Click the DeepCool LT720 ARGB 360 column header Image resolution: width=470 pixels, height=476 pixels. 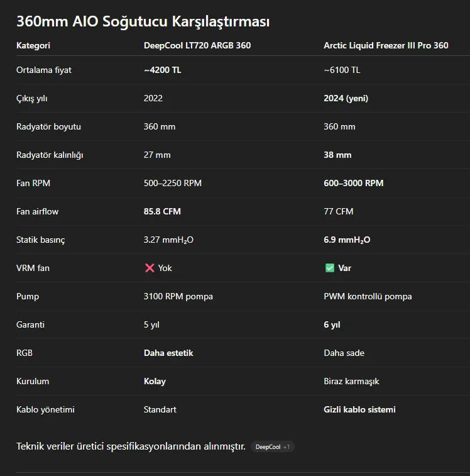[197, 45]
